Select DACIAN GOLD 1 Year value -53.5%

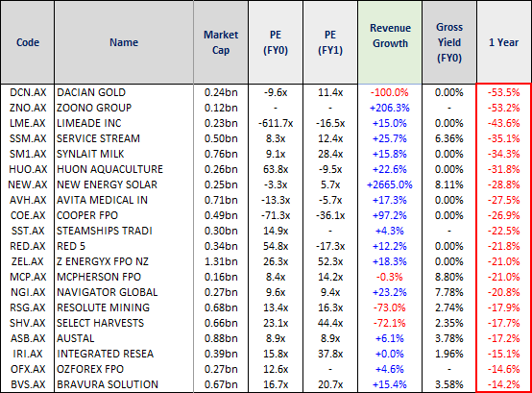504,92
